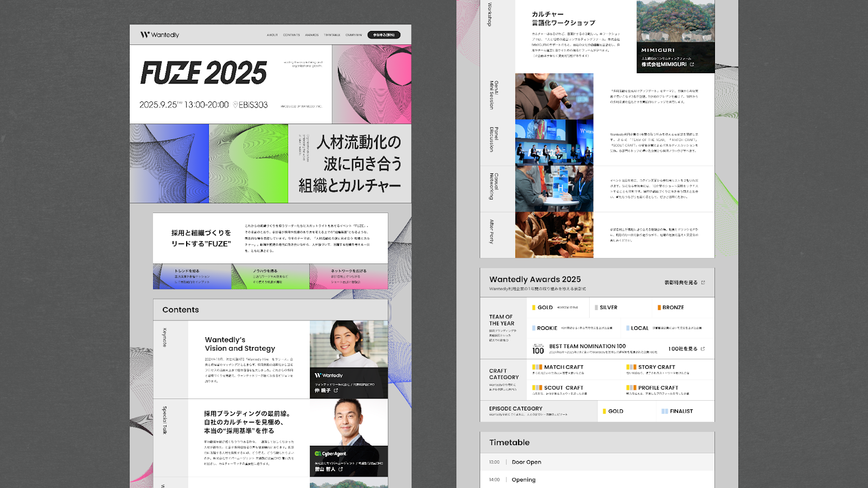The image size is (868, 488).
Task: Click the keynote speaker photo of 仲 暁子
Action: pos(349,344)
